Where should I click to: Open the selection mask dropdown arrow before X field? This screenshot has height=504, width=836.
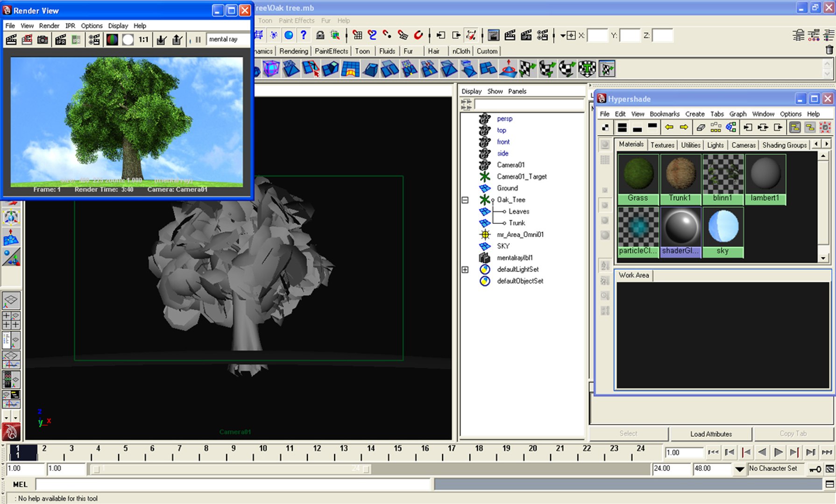pyautogui.click(x=563, y=35)
